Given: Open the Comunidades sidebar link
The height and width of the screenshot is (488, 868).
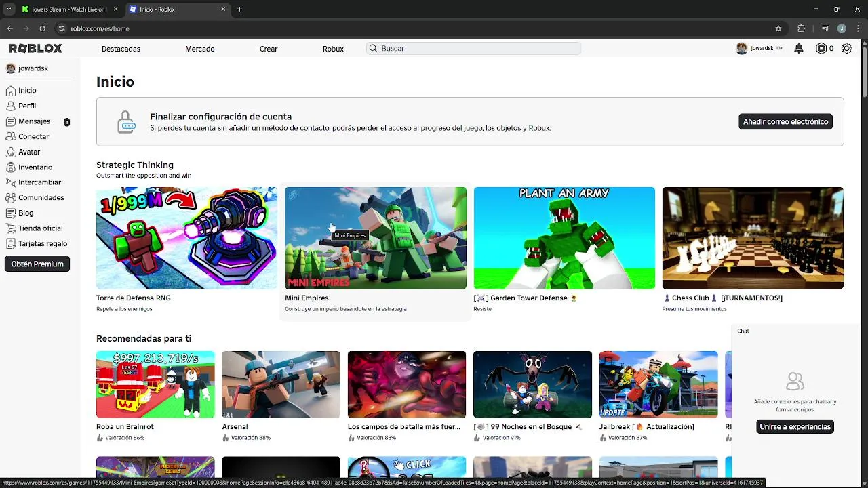Looking at the screenshot, I should [41, 197].
